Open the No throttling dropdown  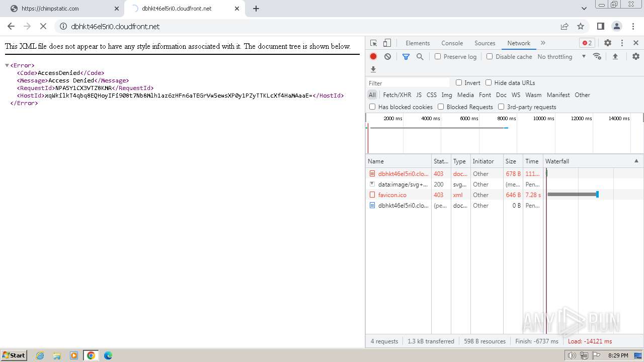tap(561, 56)
